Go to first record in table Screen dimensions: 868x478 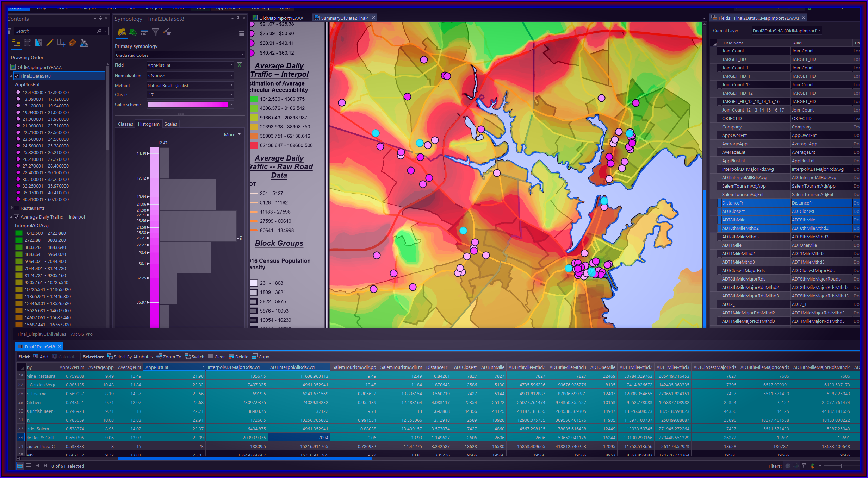[x=37, y=465]
